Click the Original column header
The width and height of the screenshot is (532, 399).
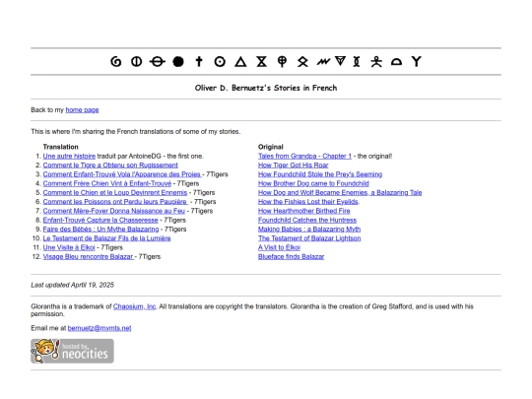click(x=271, y=147)
